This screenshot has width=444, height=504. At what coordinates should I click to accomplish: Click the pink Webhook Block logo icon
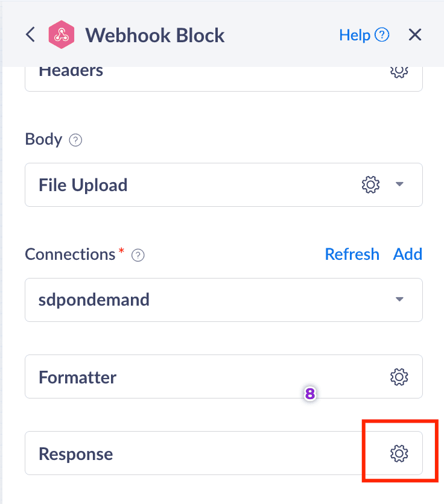62,34
